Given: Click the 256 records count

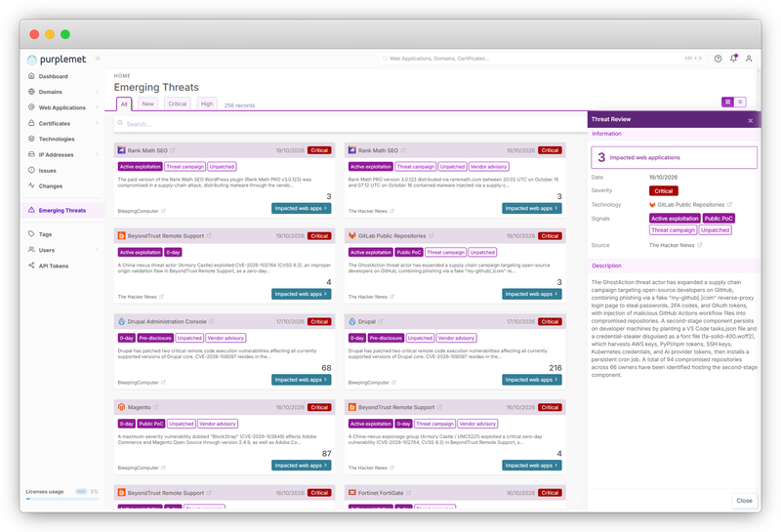Looking at the screenshot, I should pos(239,105).
